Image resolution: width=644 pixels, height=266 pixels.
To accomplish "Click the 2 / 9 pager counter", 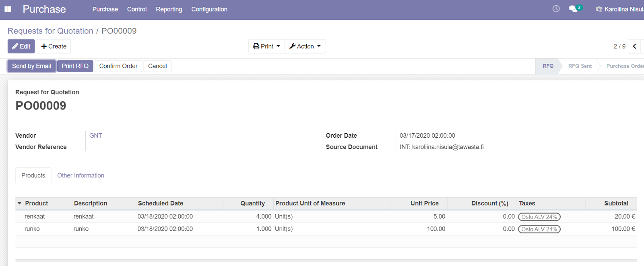I will coord(619,46).
